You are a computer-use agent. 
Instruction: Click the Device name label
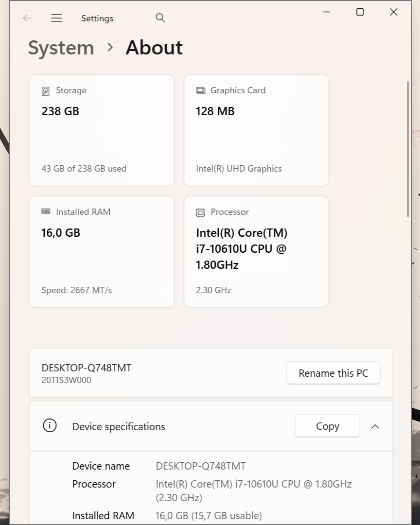pyautogui.click(x=101, y=466)
